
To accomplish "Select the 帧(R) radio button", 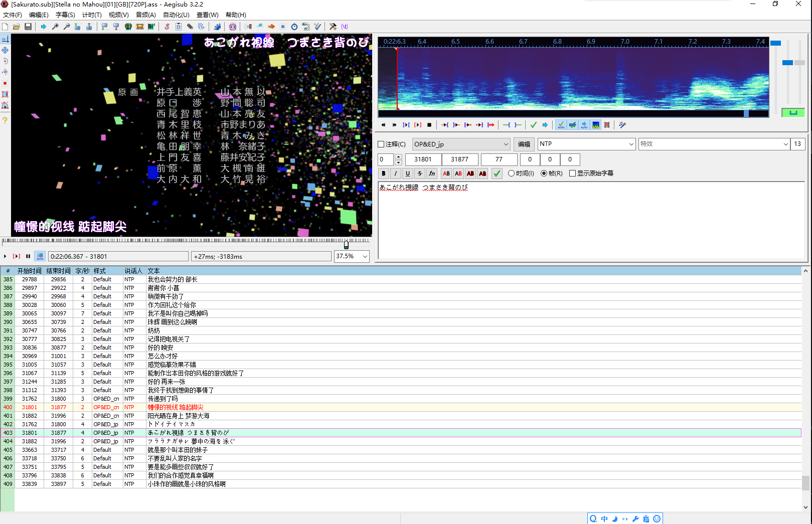I will (552, 173).
